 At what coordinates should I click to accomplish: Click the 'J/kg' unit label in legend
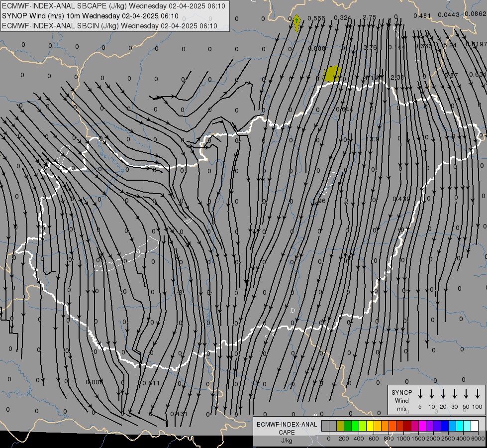click(287, 441)
